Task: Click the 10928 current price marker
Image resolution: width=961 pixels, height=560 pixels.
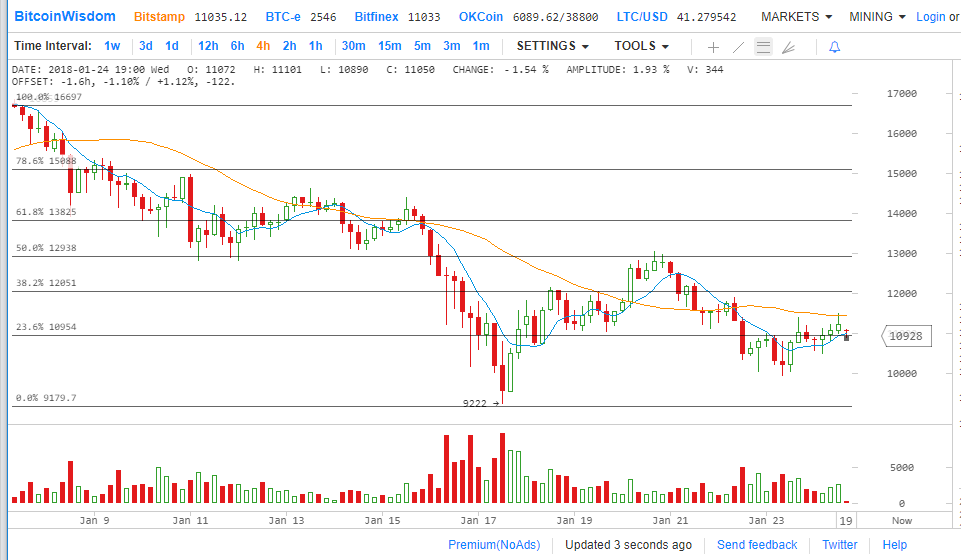Action: [906, 337]
